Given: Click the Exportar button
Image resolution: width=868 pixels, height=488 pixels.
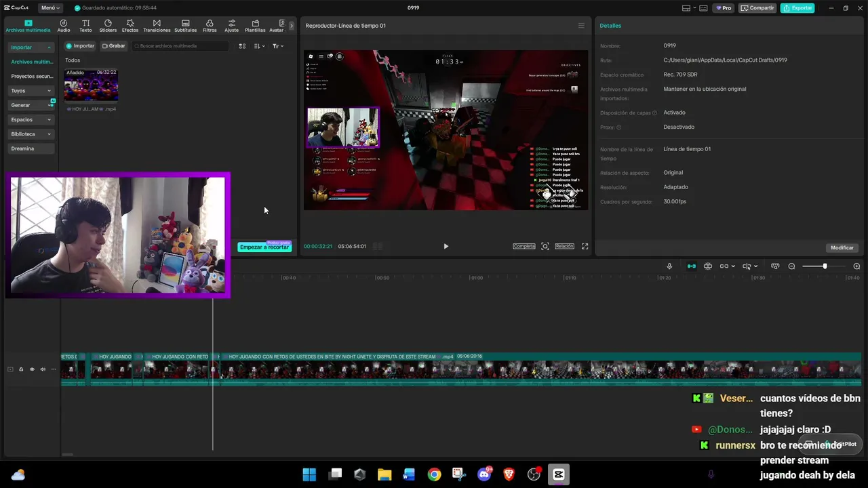Looking at the screenshot, I should click(797, 8).
